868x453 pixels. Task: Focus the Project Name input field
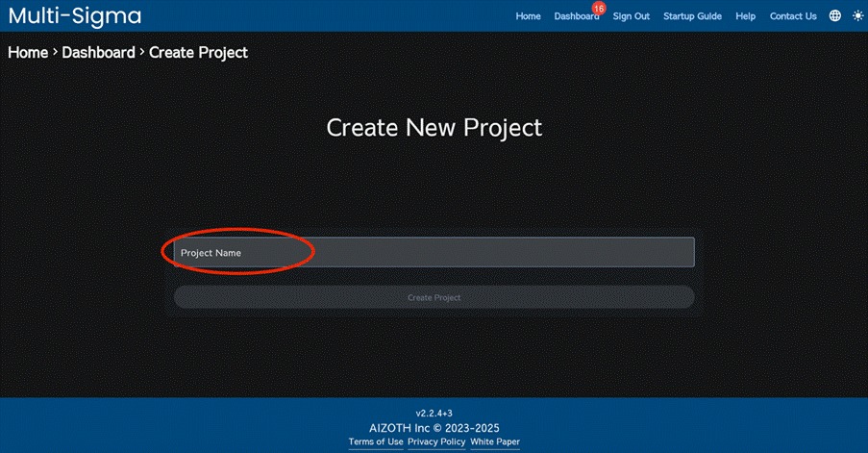coord(434,252)
